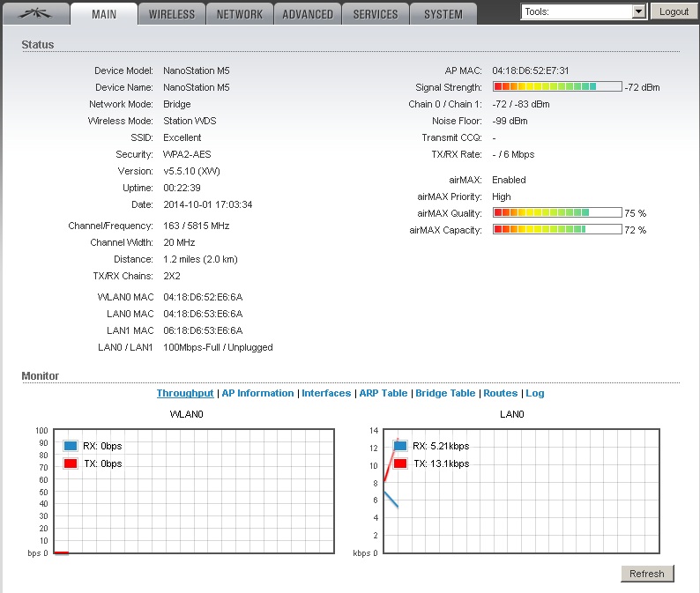Click the chain value -72 / -83 dBm
This screenshot has height=593, width=700.
[520, 104]
